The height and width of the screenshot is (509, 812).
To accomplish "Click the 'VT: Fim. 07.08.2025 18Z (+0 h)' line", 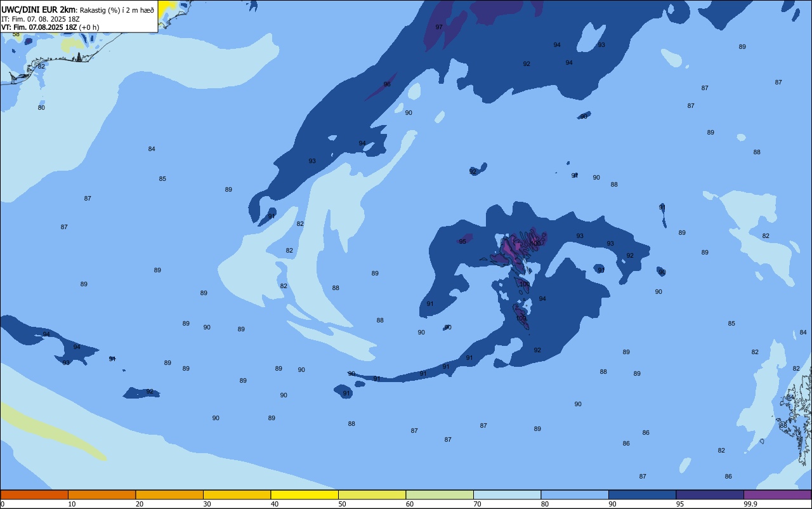I will [50, 27].
